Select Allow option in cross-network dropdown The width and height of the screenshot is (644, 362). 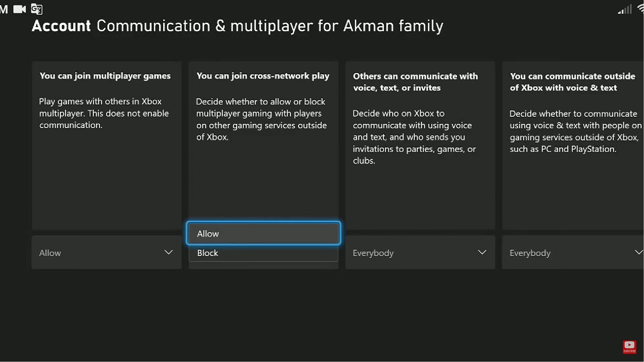pyautogui.click(x=264, y=233)
